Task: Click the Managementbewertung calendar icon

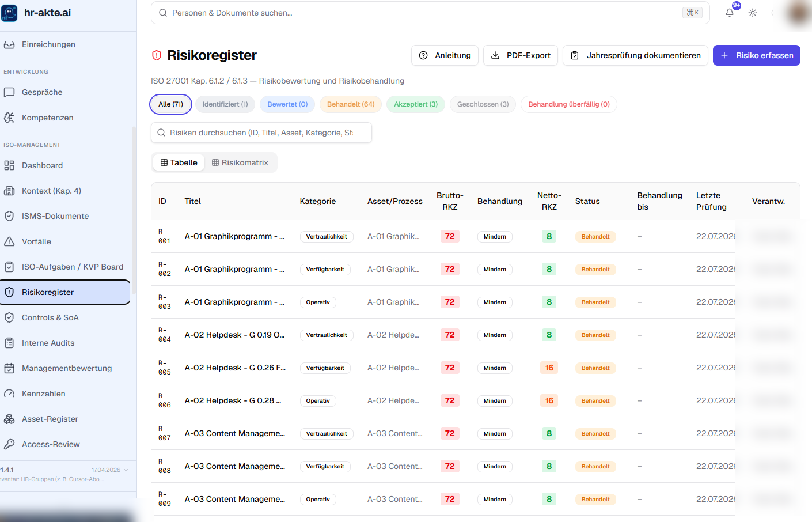Action: (9, 368)
